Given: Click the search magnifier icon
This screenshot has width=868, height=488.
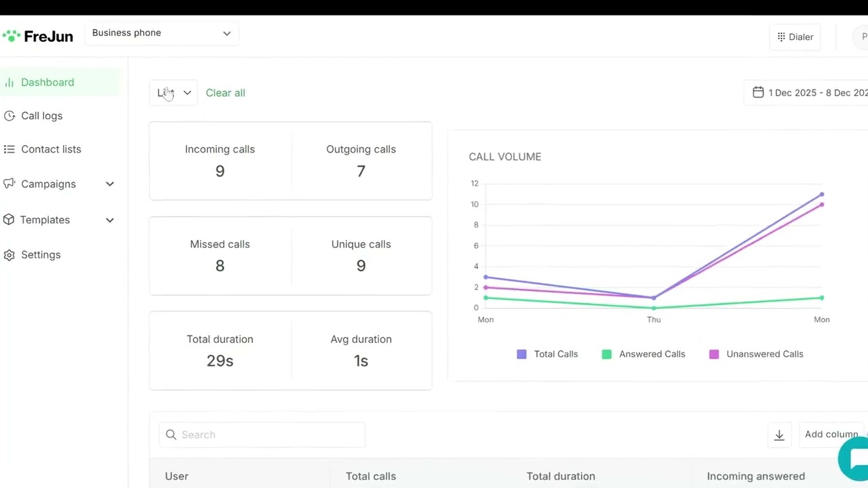Looking at the screenshot, I should 171,434.
